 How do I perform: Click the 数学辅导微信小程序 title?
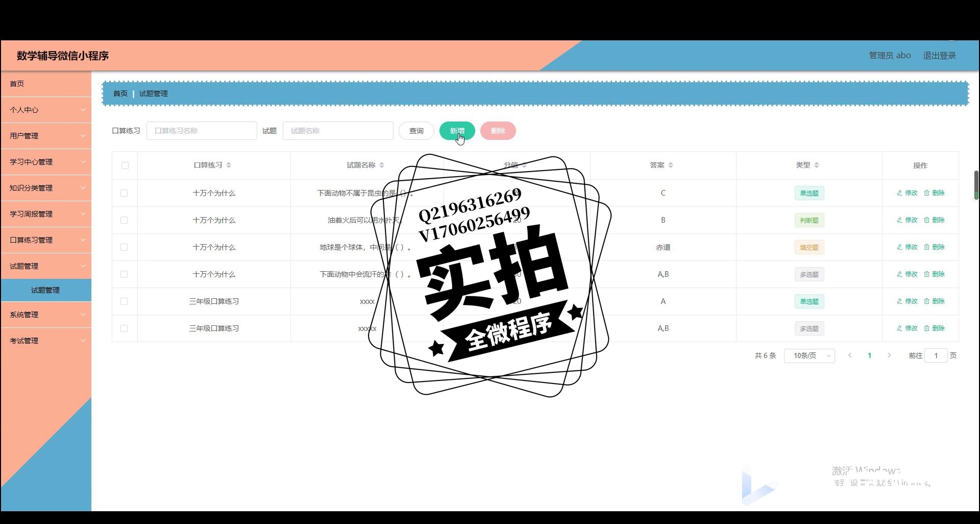pos(63,56)
